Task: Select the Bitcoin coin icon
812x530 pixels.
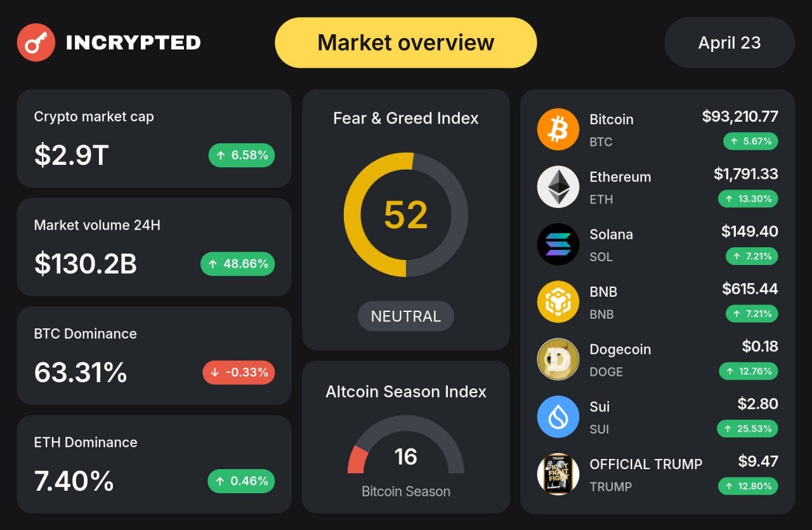Action: 558,129
